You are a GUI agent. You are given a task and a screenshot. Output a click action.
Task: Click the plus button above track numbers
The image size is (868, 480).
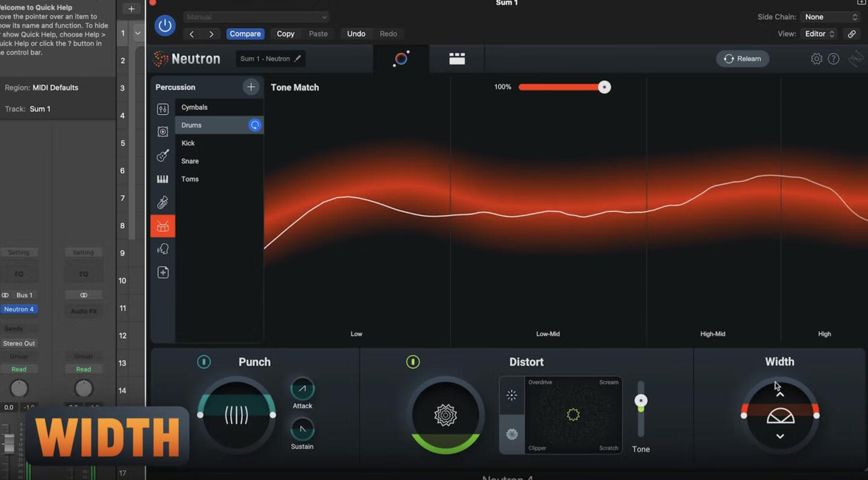[x=131, y=8]
